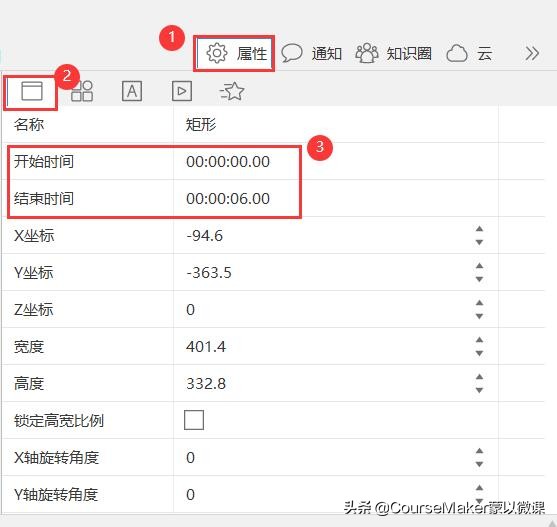Expand more tabs with double chevron
This screenshot has height=527, width=557.
point(532,54)
